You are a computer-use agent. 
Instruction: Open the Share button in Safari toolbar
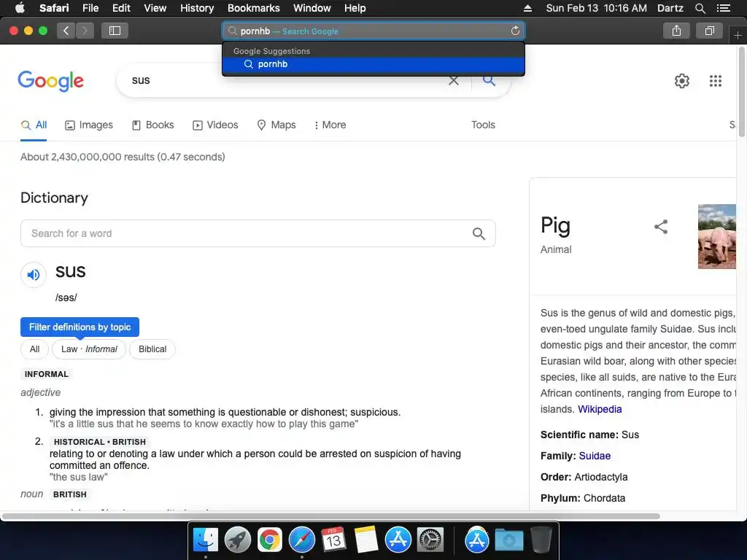pyautogui.click(x=676, y=31)
